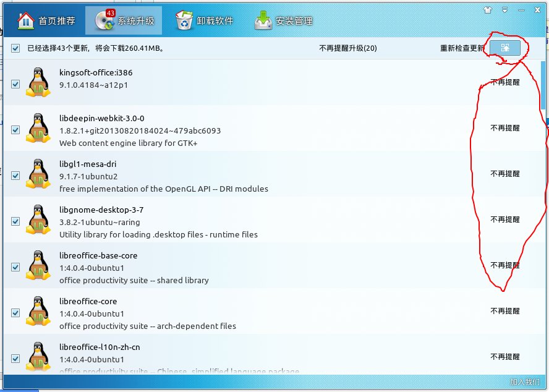Click 不再提醒 for libreoffice-l10n-zh-cn
The width and height of the screenshot is (549, 392).
(505, 357)
